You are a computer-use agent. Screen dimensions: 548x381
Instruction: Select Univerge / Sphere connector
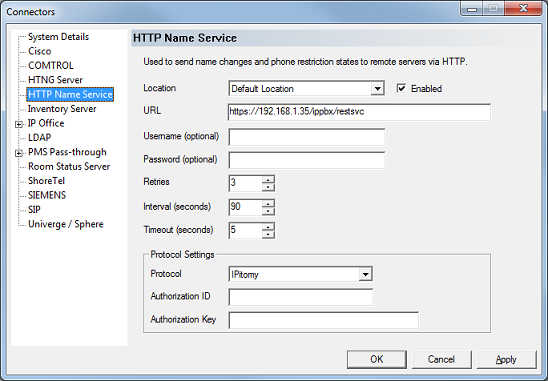pos(66,224)
